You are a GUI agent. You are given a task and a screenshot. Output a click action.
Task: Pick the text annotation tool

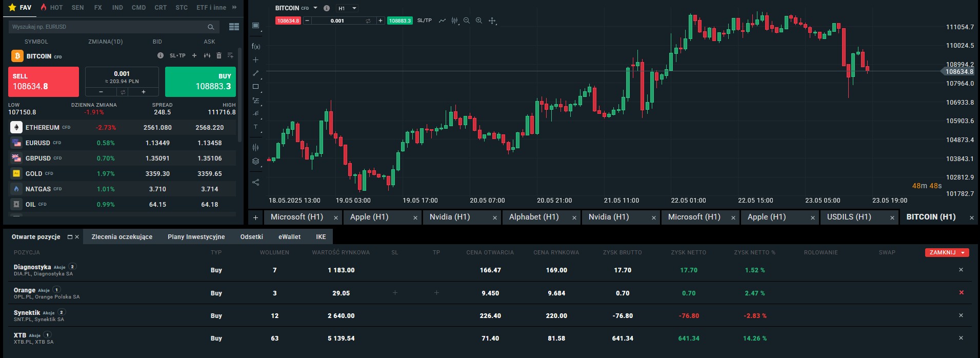click(x=256, y=127)
